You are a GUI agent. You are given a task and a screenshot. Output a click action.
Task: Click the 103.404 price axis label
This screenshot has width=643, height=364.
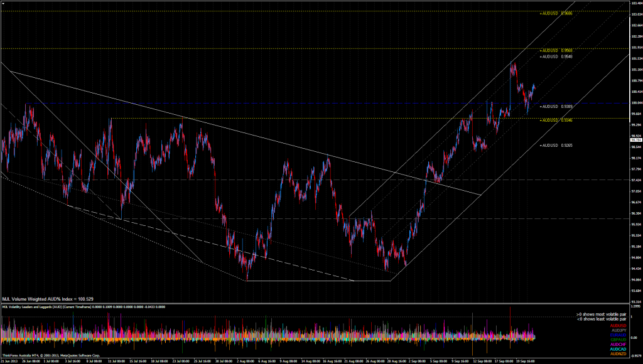click(637, 3)
